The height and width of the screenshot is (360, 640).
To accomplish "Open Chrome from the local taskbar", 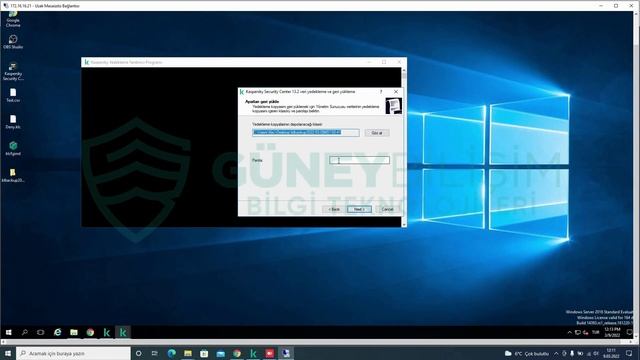I will click(x=237, y=353).
